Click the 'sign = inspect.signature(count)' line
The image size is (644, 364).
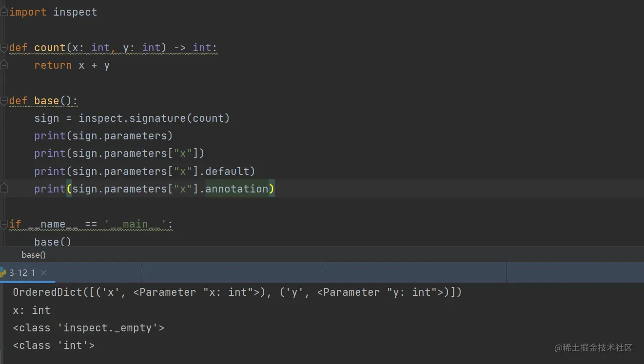(x=132, y=118)
